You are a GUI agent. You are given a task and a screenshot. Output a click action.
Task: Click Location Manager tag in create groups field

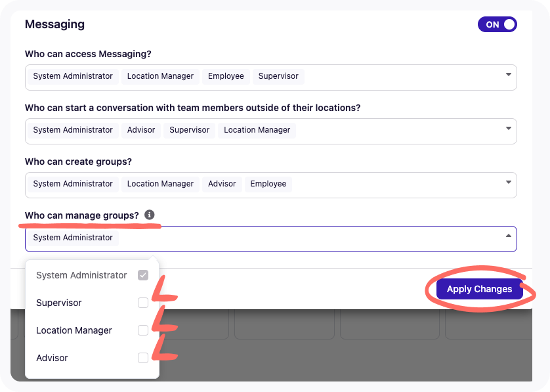point(160,184)
